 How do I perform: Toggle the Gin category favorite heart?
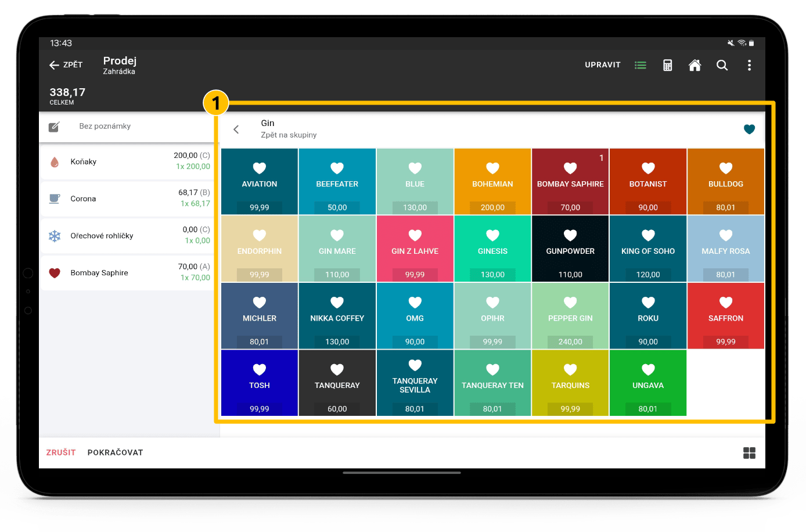tap(750, 130)
